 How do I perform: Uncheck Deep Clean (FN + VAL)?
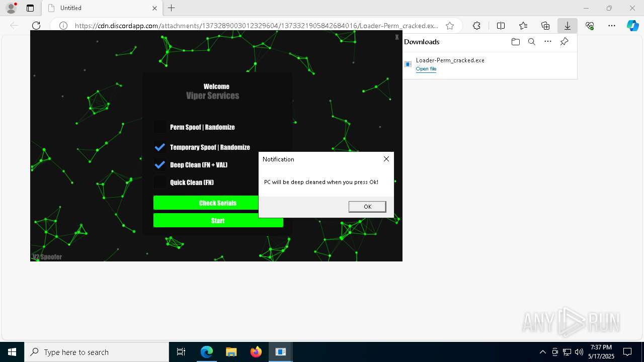click(160, 164)
